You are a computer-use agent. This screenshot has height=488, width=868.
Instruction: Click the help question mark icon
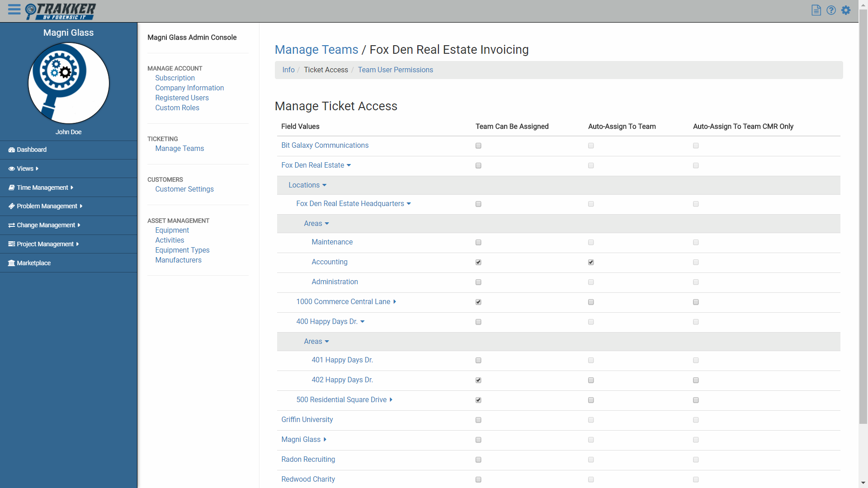(x=831, y=10)
